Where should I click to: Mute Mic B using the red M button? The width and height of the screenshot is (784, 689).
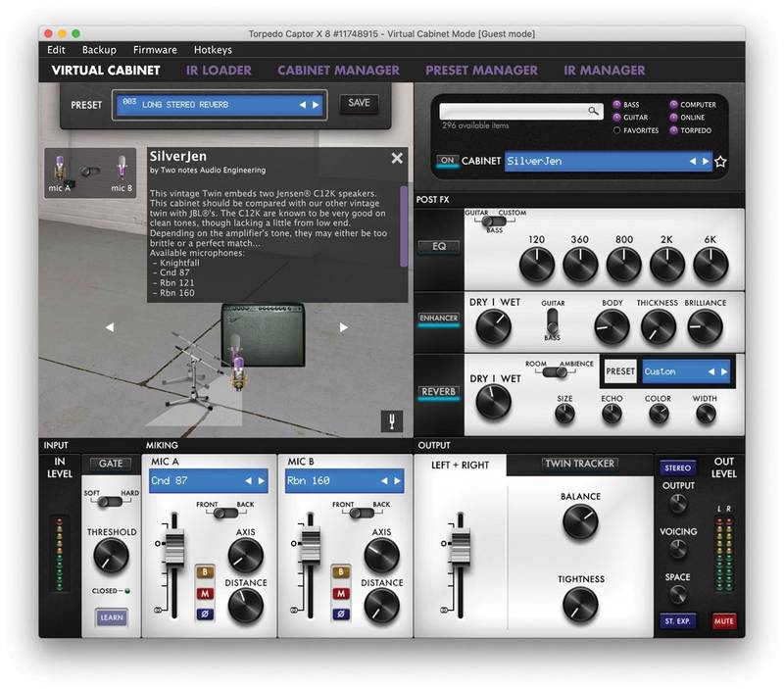click(340, 592)
